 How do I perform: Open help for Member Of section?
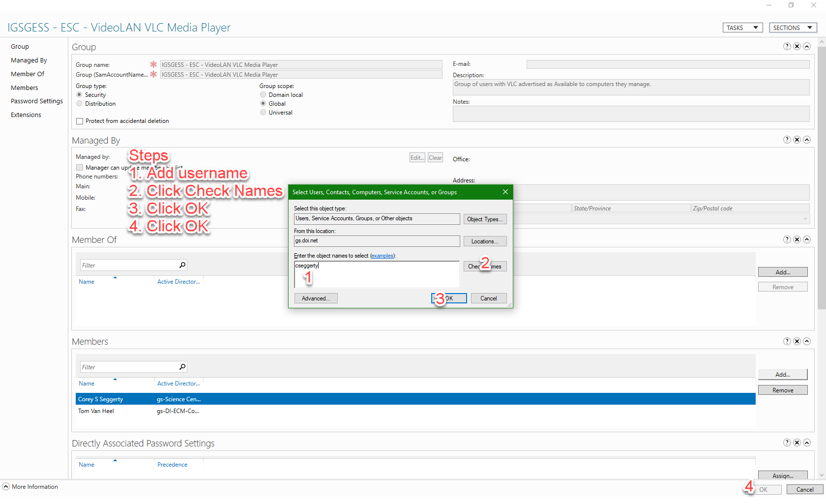(787, 239)
